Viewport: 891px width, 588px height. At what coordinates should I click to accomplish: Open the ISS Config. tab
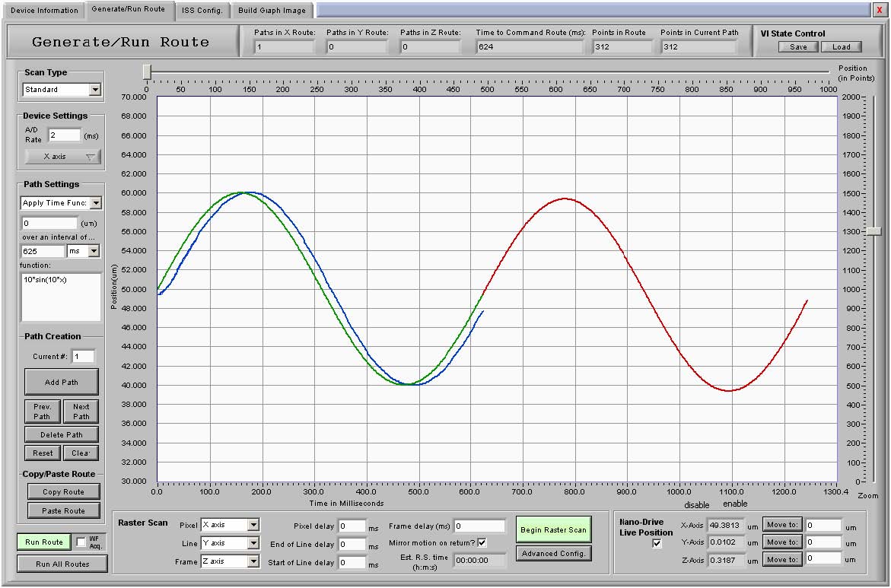[202, 10]
